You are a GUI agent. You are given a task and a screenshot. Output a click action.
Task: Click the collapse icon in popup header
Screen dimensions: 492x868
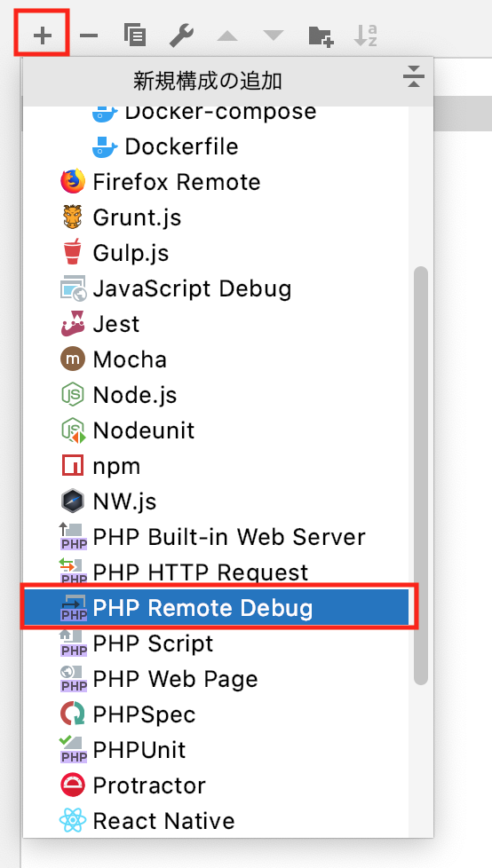pos(413,76)
